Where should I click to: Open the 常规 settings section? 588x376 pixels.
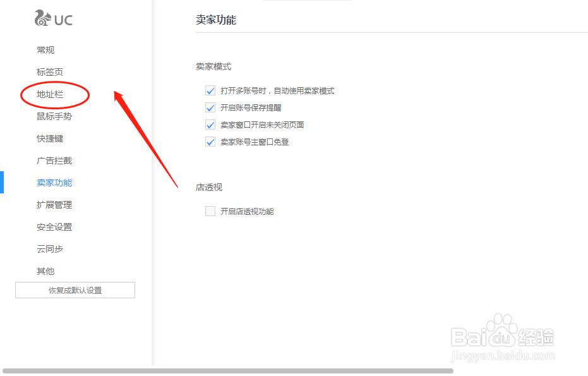45,50
